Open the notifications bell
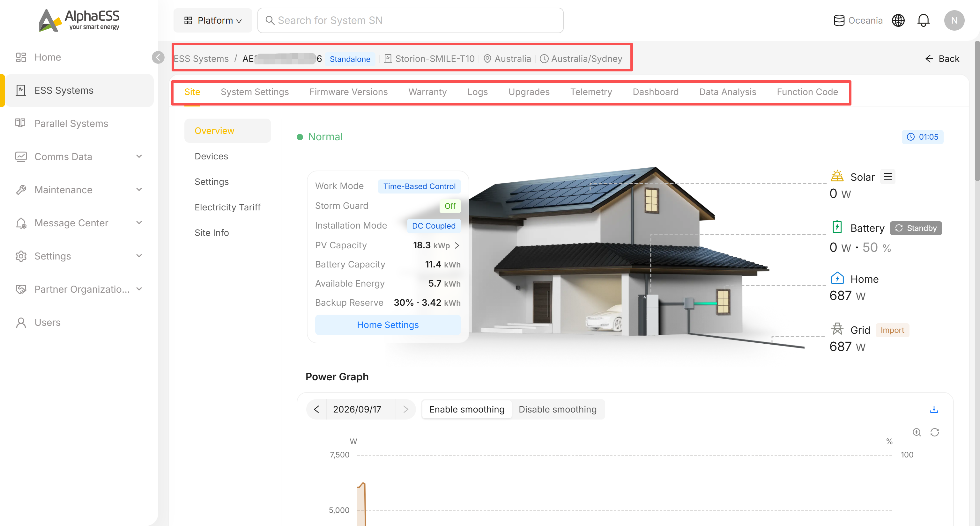 [x=923, y=20]
